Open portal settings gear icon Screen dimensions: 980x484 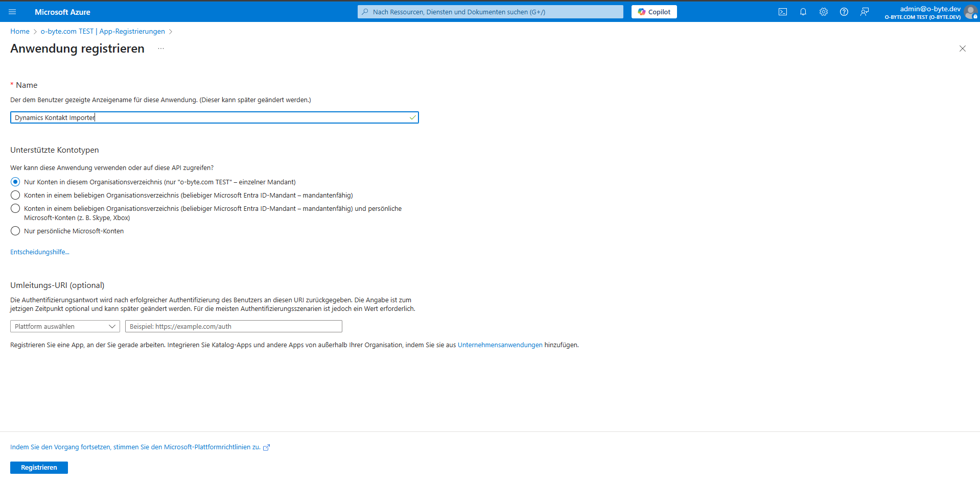(x=823, y=12)
